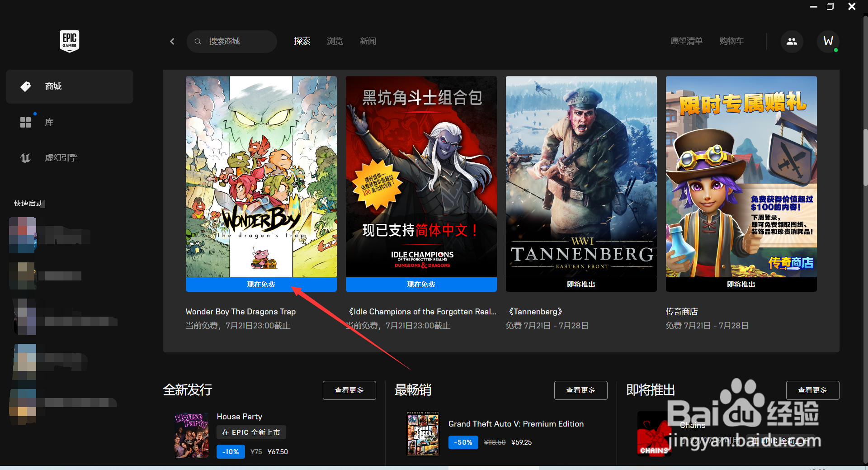Click the search magnifier icon

pos(198,42)
